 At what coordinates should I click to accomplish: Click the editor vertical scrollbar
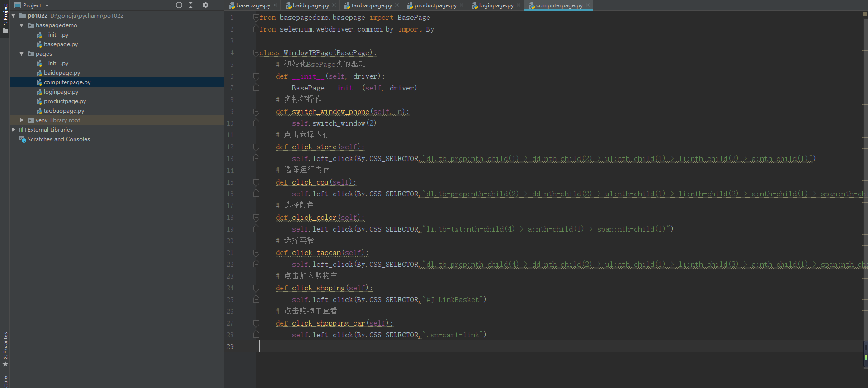point(865,194)
